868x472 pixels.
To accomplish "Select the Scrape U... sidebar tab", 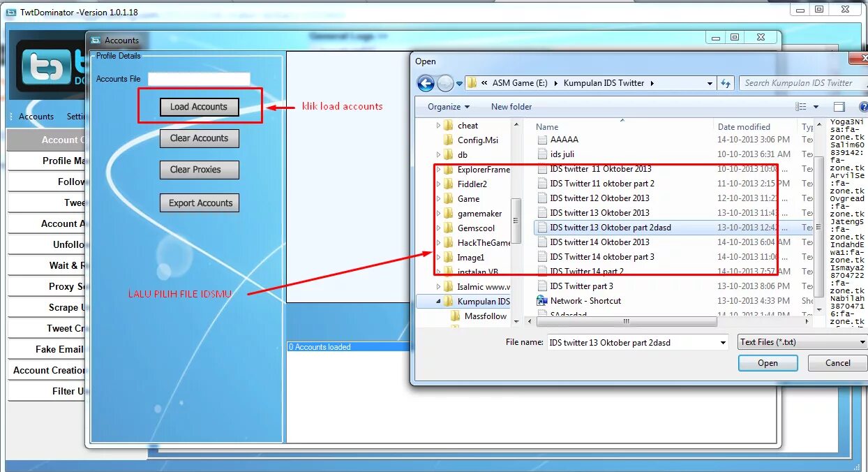I will tap(47, 307).
